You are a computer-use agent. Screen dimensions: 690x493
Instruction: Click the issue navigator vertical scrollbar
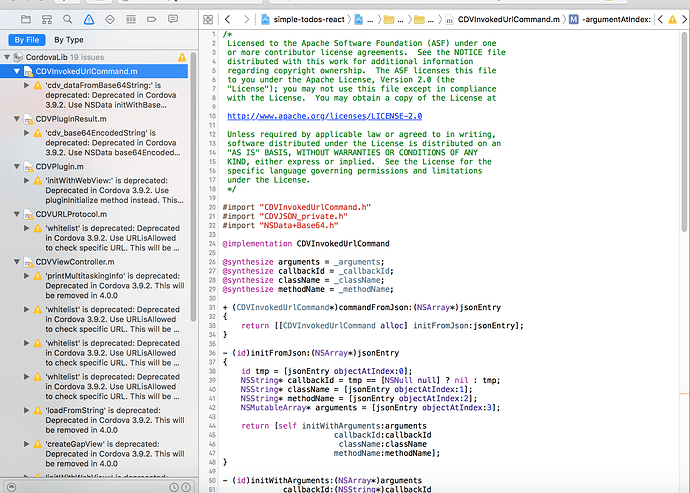tap(194, 189)
